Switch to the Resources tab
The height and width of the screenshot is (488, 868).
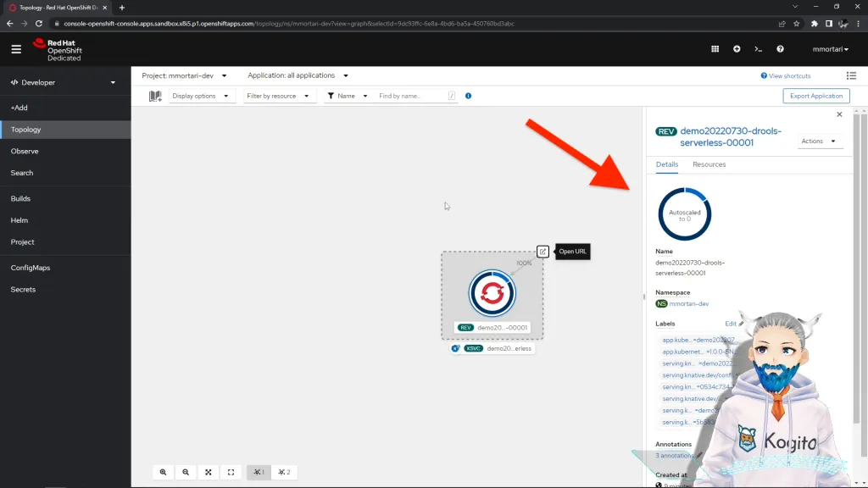coord(709,164)
